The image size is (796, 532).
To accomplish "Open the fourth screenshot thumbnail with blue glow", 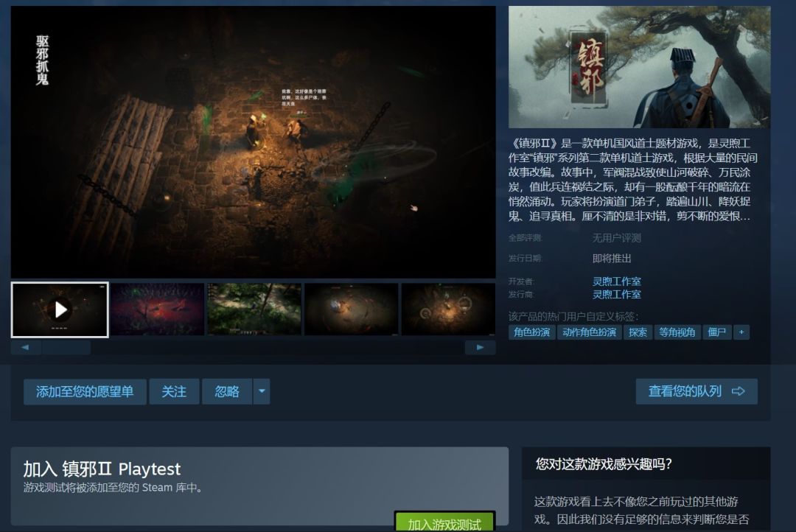I will coord(352,309).
